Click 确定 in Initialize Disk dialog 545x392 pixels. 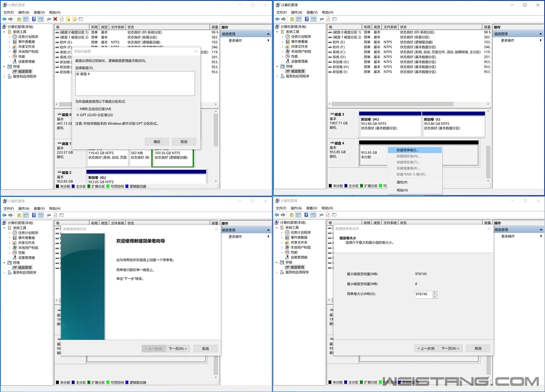[157, 142]
